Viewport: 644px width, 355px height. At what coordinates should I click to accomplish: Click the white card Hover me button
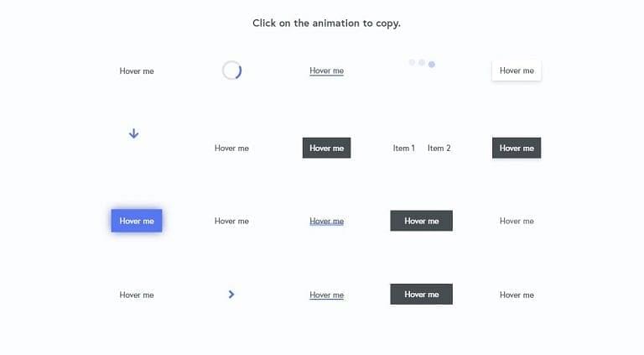[x=517, y=70]
